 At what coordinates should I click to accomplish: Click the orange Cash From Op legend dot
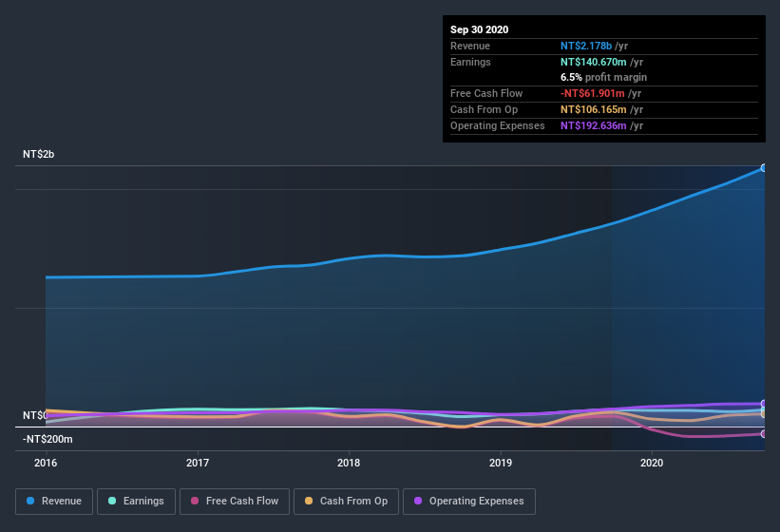click(309, 501)
